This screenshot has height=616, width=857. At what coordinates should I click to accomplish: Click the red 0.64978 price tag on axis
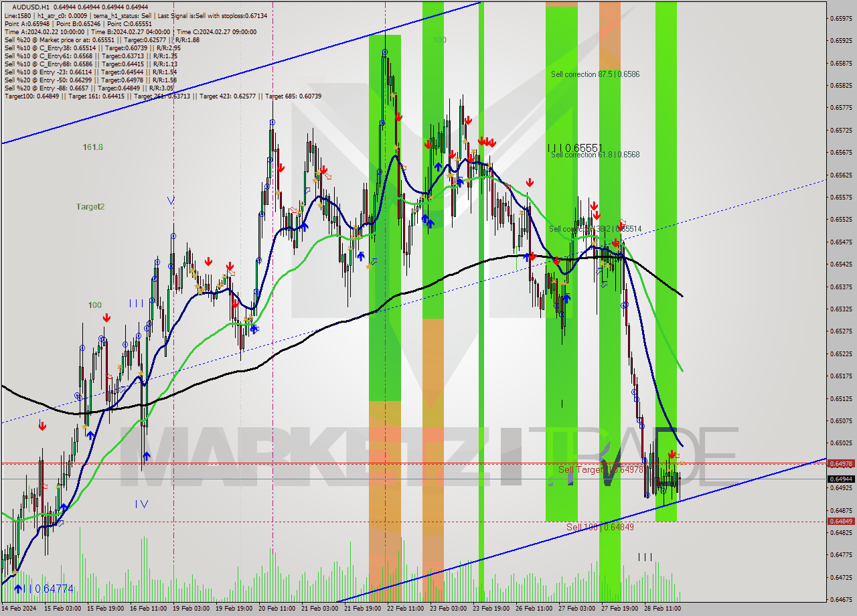click(841, 463)
